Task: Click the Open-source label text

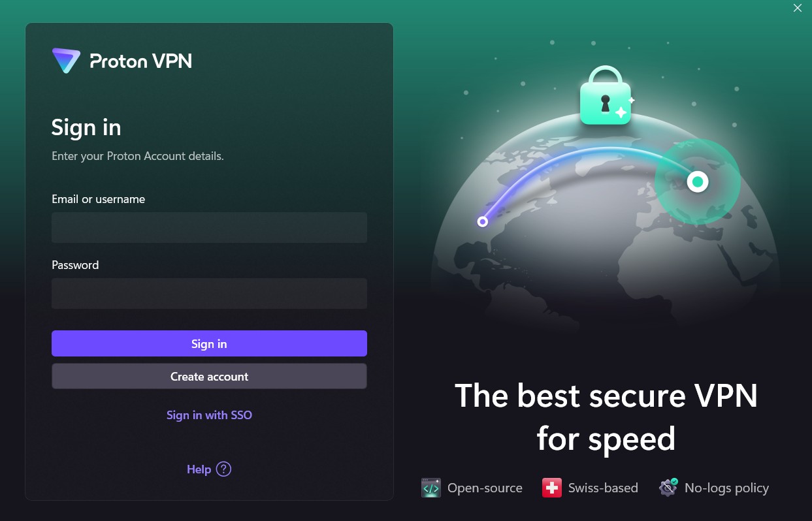Action: (485, 488)
